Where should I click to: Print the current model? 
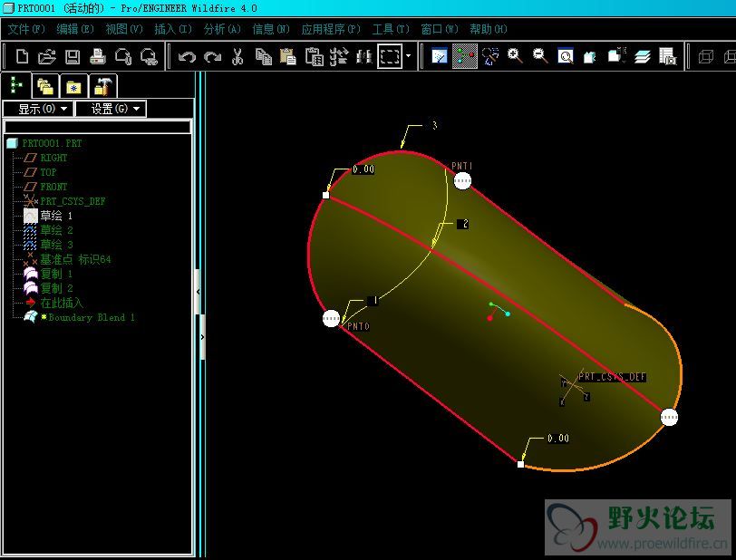[98, 57]
